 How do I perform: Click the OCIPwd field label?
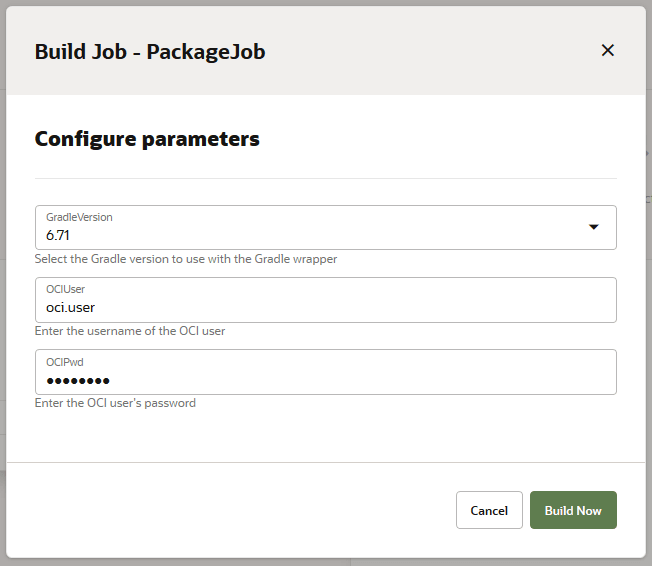66,361
